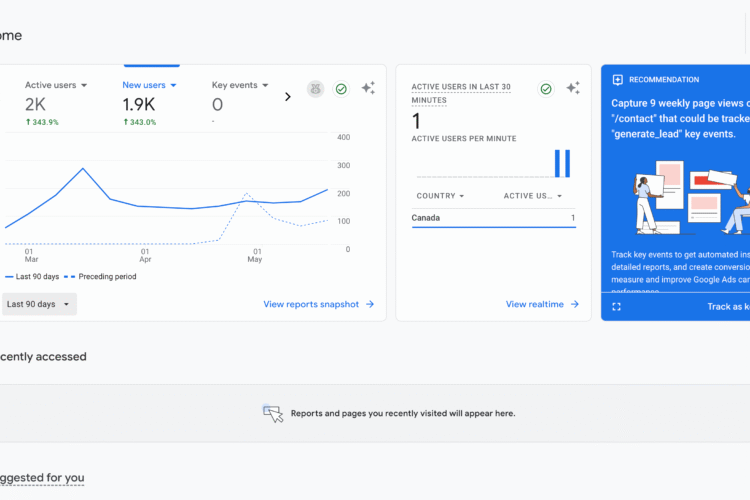Image resolution: width=750 pixels, height=500 pixels.
Task: Click the next arrow beside Key events
Action: (288, 97)
